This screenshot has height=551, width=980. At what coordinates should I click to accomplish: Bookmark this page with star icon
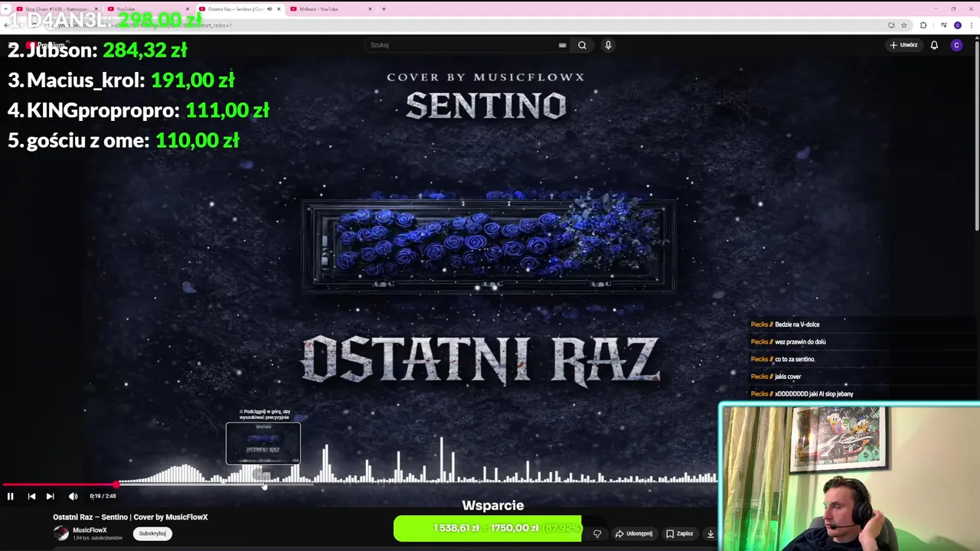(903, 25)
